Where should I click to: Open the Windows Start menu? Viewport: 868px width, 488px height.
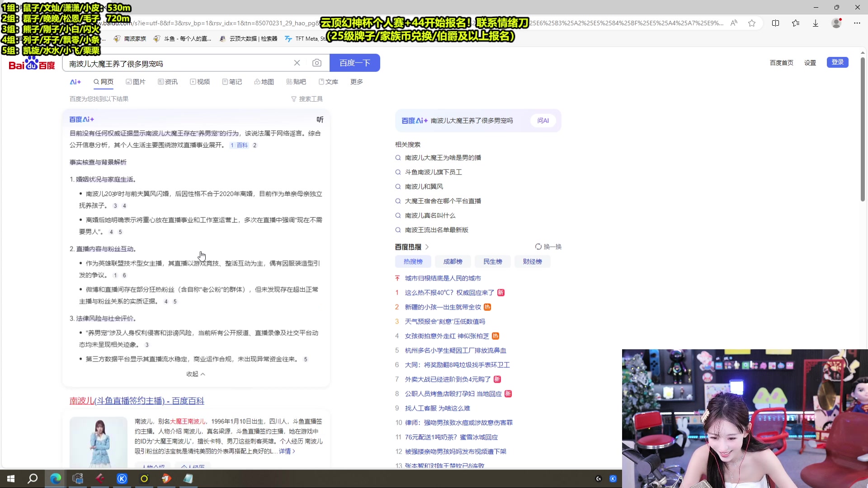click(11, 479)
